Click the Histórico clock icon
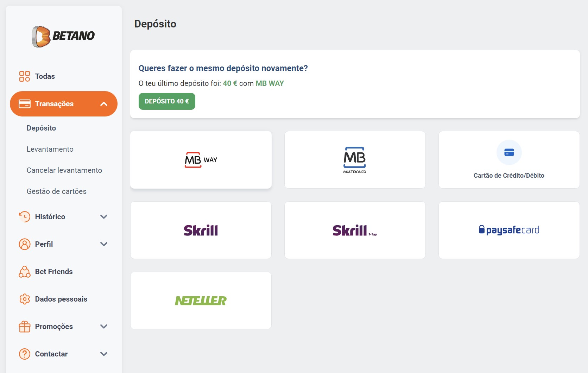 (x=24, y=217)
